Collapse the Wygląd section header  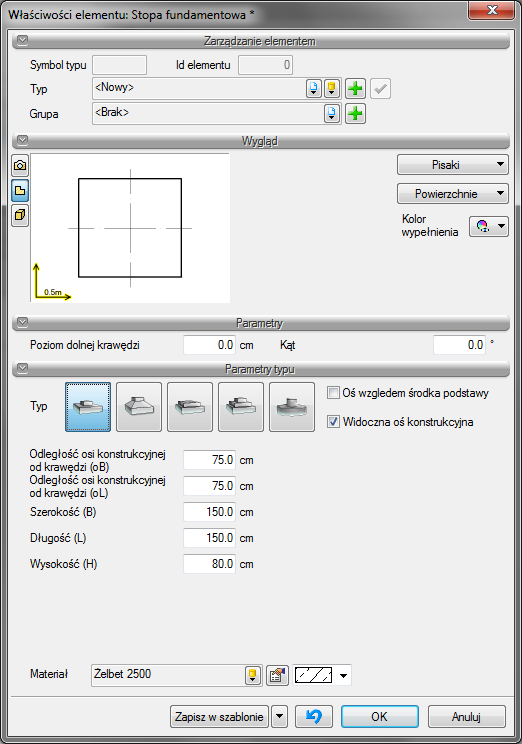point(22,141)
